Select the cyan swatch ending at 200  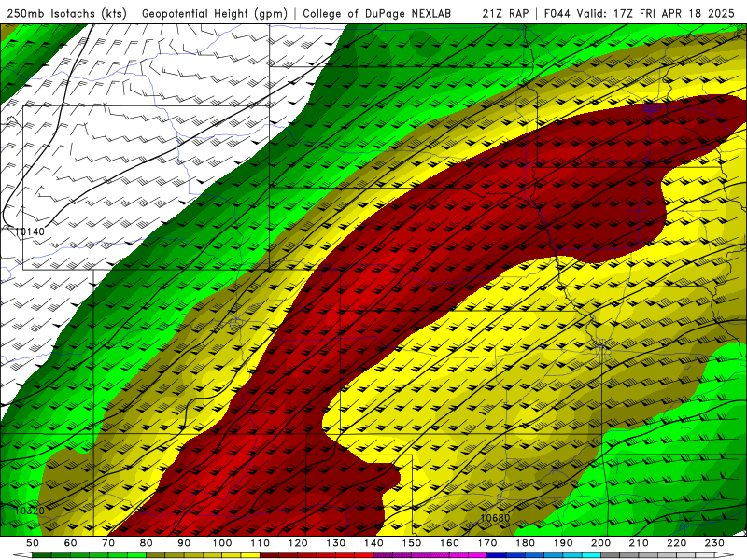(x=592, y=555)
